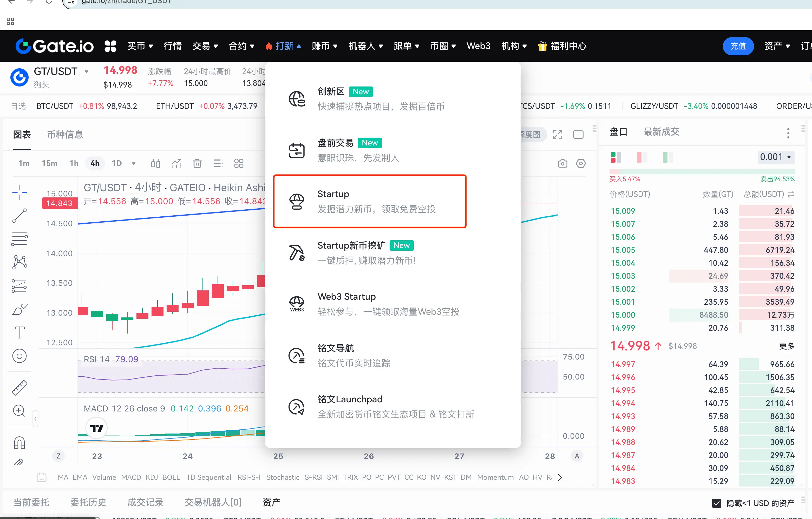Expand more timeframes arrow after 1D
Viewport: 812px width, 519px height.
pos(134,163)
